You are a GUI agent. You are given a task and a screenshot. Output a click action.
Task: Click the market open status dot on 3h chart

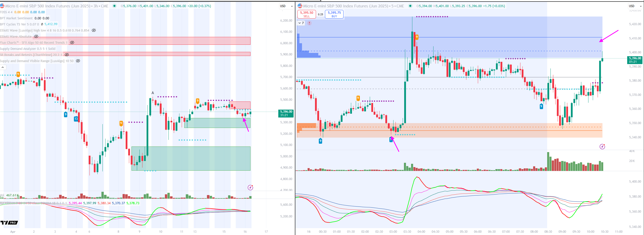coord(114,6)
